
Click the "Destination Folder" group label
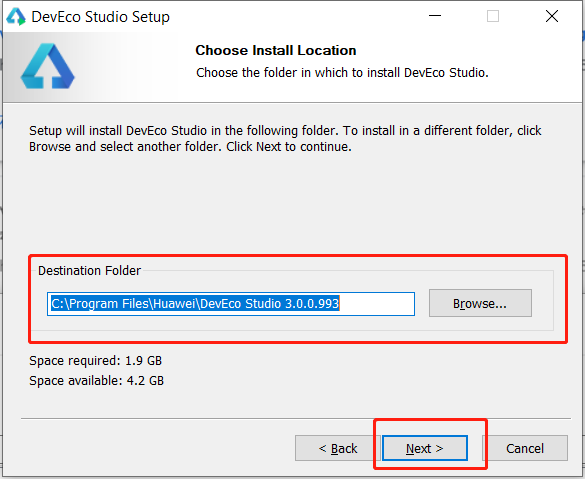click(90, 270)
